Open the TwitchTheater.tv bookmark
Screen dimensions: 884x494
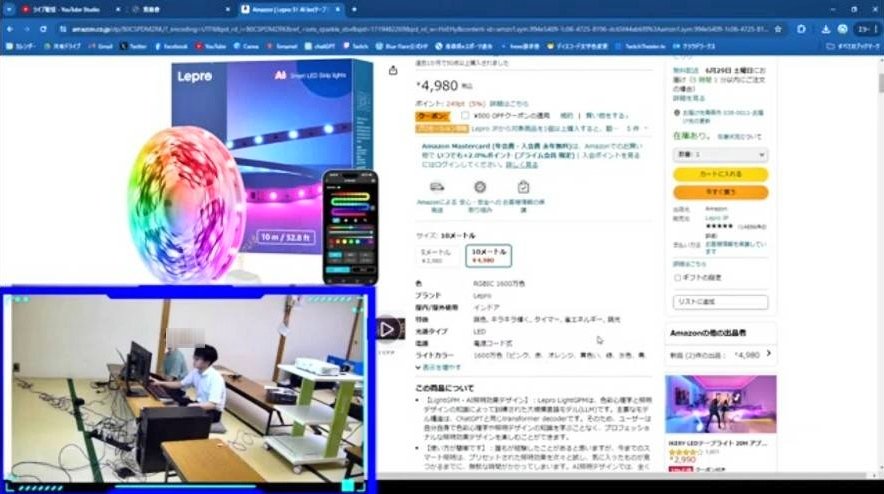[x=640, y=46]
